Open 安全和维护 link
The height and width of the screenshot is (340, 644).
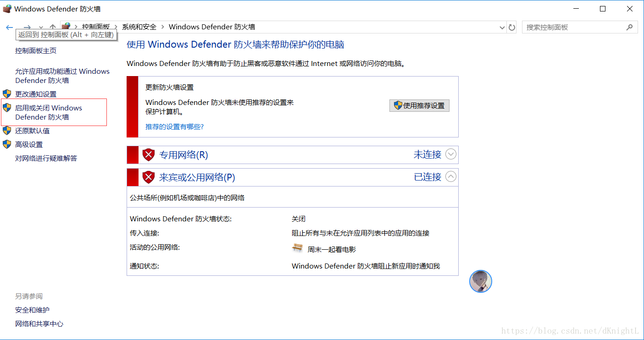pos(32,310)
